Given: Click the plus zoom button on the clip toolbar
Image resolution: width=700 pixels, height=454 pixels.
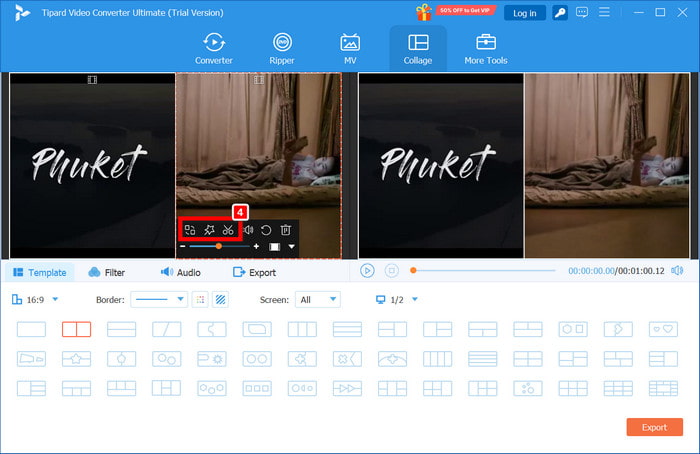Looking at the screenshot, I should click(256, 246).
